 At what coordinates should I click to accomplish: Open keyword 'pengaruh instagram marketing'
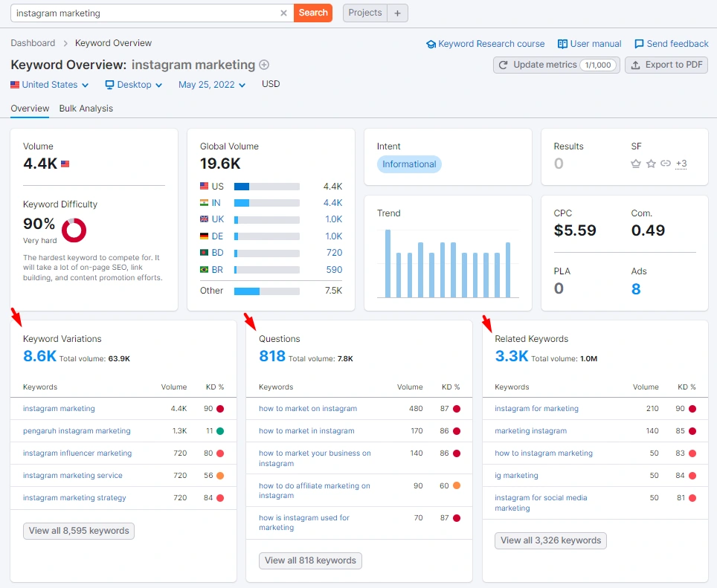77,431
